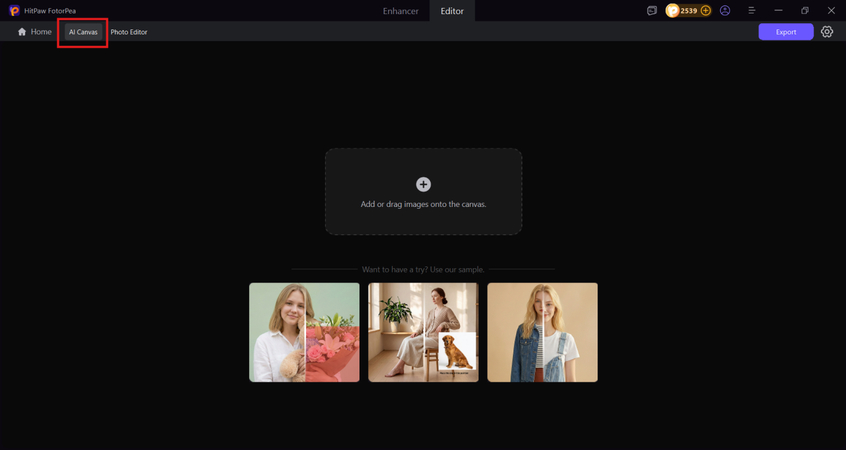Go to Home
The image size is (846, 450).
point(35,32)
